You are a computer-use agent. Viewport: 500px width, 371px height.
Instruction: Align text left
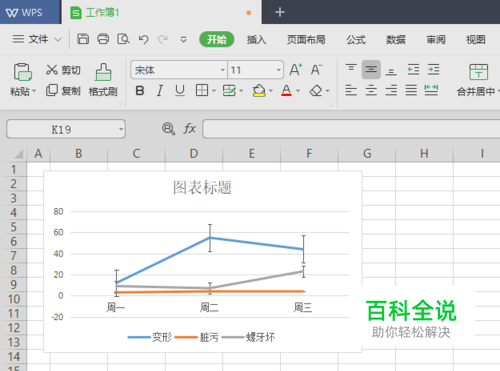(351, 90)
